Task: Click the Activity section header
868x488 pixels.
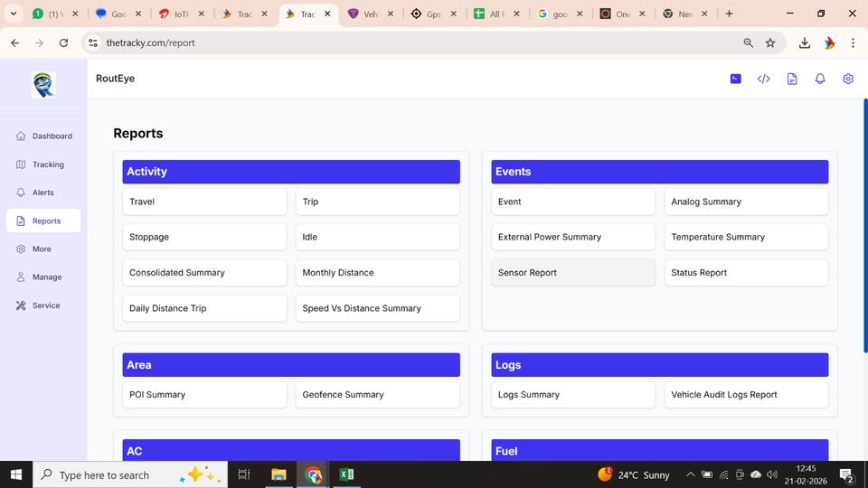Action: click(x=291, y=172)
